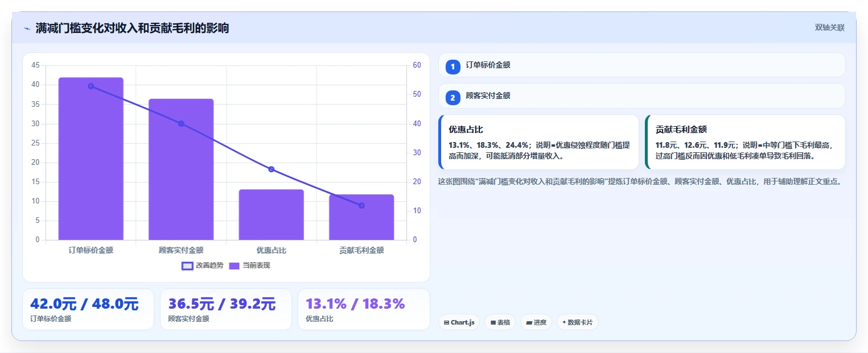868x353 pixels.
Task: Click the text starting 13.1%、18.3%、24.4%
Action: click(x=539, y=150)
